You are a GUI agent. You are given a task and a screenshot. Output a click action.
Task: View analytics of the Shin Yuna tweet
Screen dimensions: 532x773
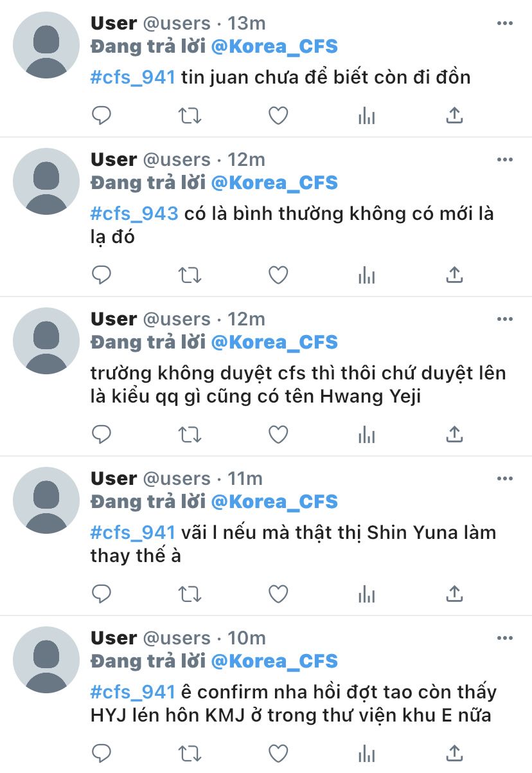point(366,594)
